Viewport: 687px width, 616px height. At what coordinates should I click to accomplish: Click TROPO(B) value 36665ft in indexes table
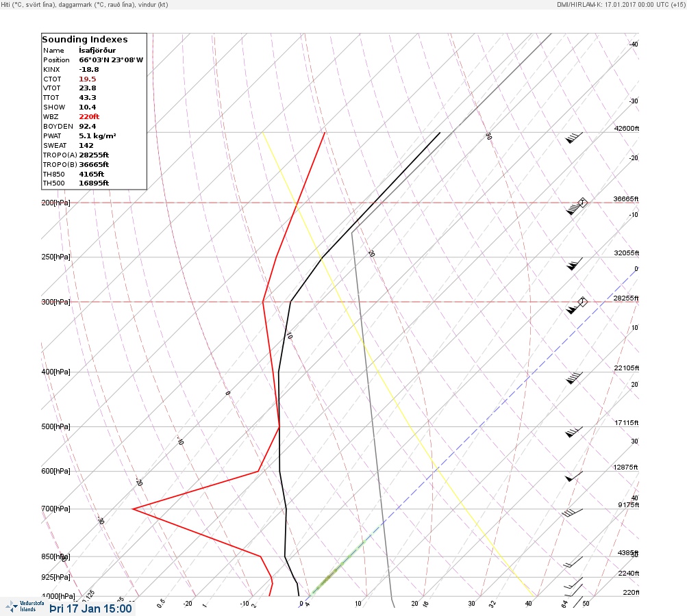pyautogui.click(x=94, y=165)
